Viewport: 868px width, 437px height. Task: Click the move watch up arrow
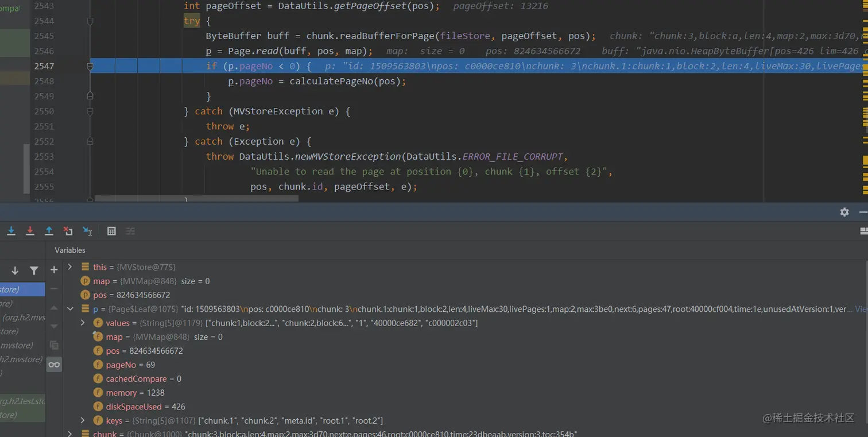pyautogui.click(x=54, y=308)
